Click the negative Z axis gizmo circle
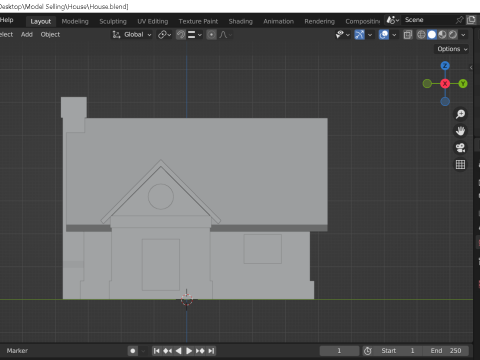This screenshot has width=480, height=360. (445, 102)
